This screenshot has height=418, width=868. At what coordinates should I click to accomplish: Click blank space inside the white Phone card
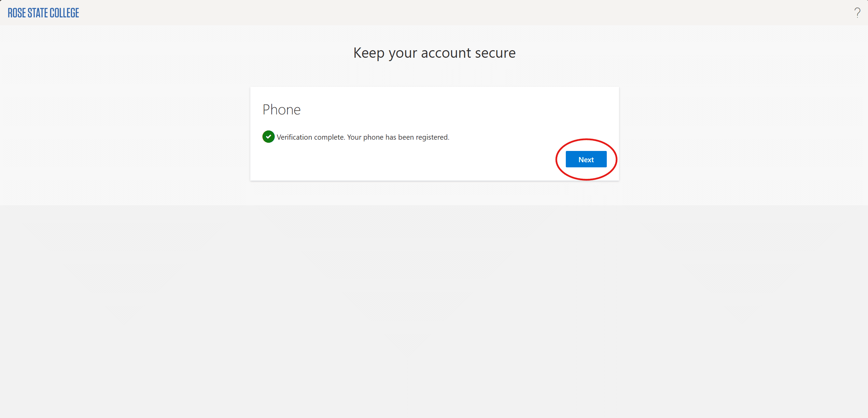pyautogui.click(x=410, y=164)
